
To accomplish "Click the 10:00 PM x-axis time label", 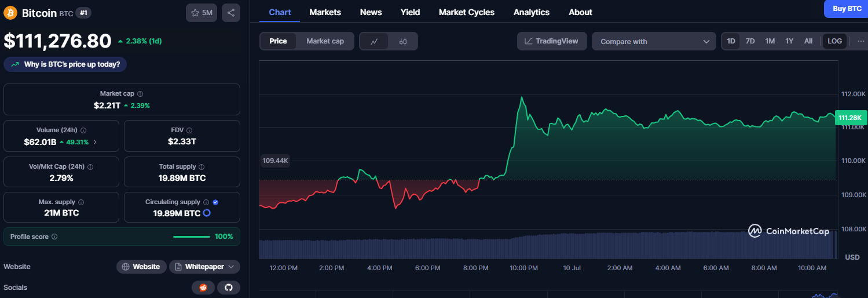I will tap(523, 268).
